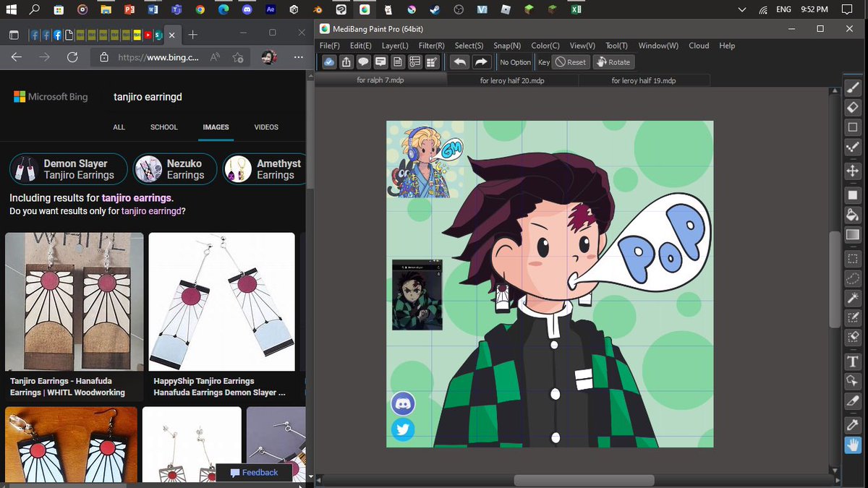The width and height of the screenshot is (868, 488).
Task: Click the Bing search box text
Action: 148,97
